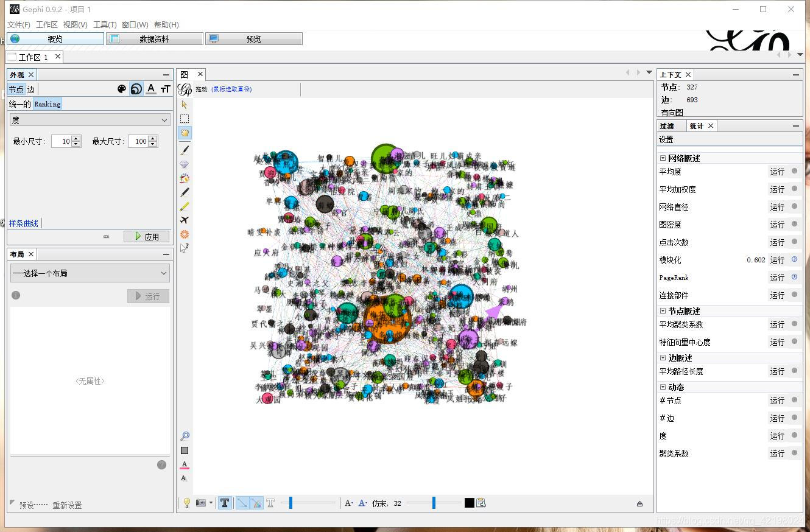Select the node pencil tool
This screenshot has height=532, width=810.
[x=185, y=192]
